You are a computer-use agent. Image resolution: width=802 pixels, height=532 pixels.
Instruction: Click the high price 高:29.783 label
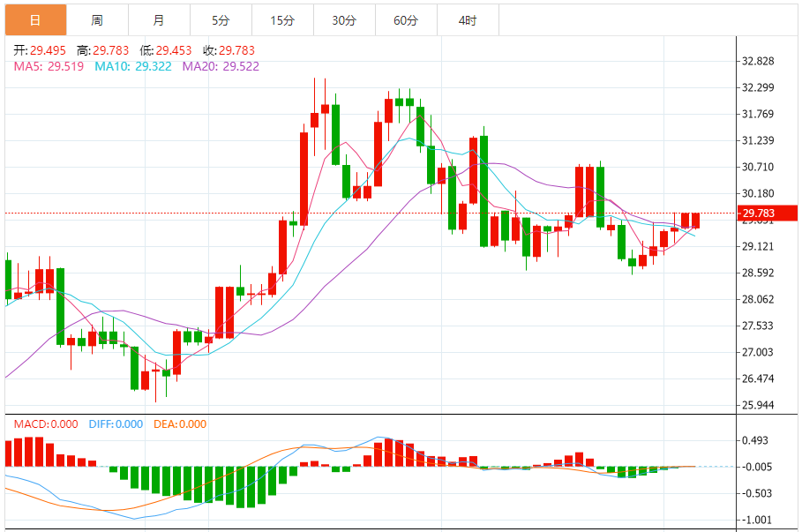click(103, 50)
